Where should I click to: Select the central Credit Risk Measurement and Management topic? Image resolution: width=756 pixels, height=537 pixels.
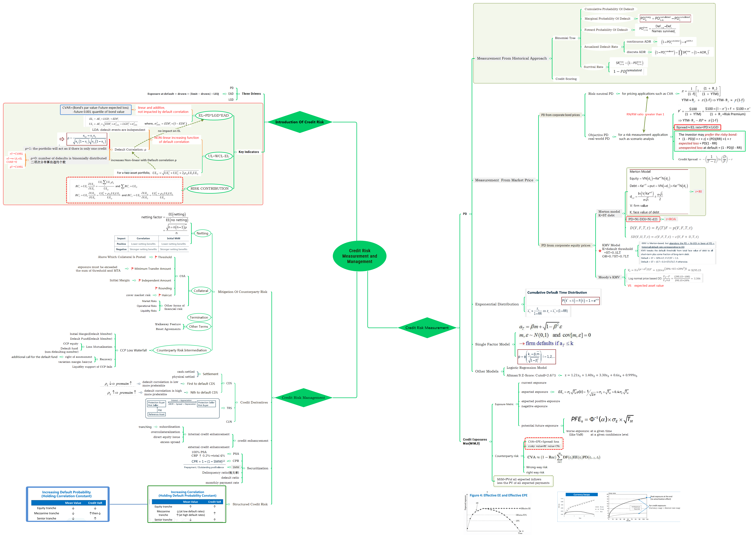pos(359,256)
